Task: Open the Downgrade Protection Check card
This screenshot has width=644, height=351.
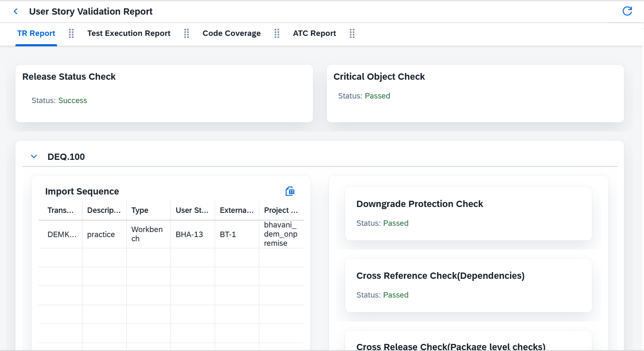Action: (x=468, y=213)
